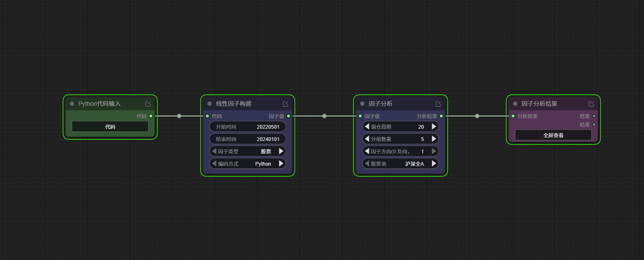Click 分析结果 input port on 因子分析结果 node
644x260 pixels.
coord(513,116)
